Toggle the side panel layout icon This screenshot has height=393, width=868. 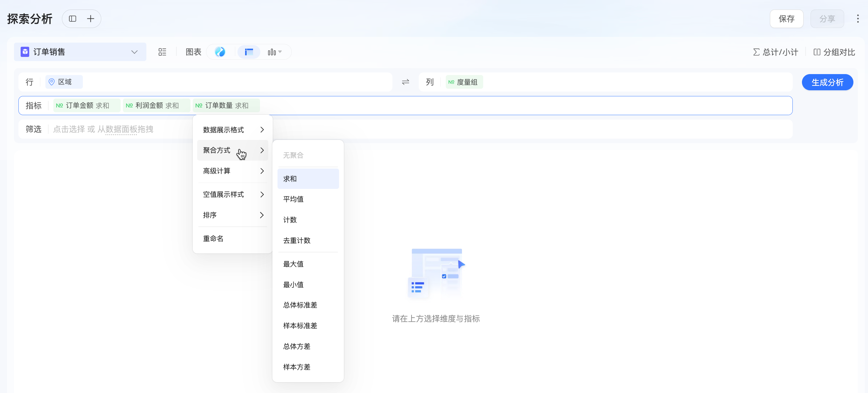[72, 19]
